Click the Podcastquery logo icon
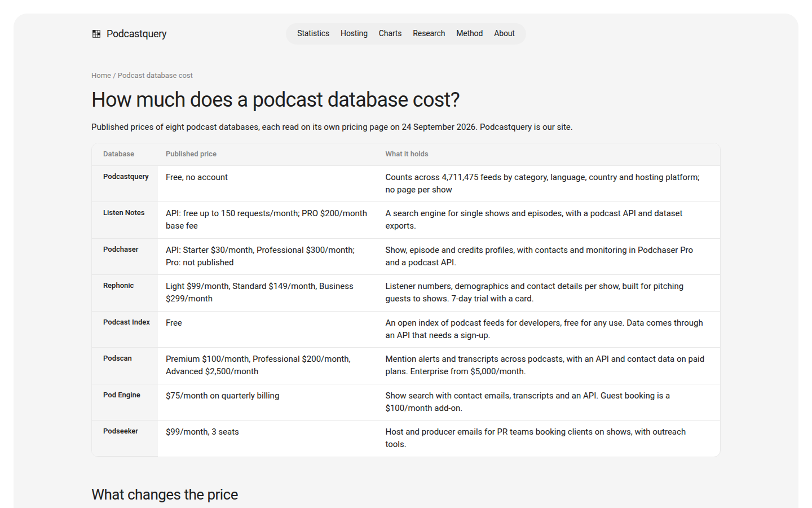Viewport: 812px width, 508px height. coord(96,34)
